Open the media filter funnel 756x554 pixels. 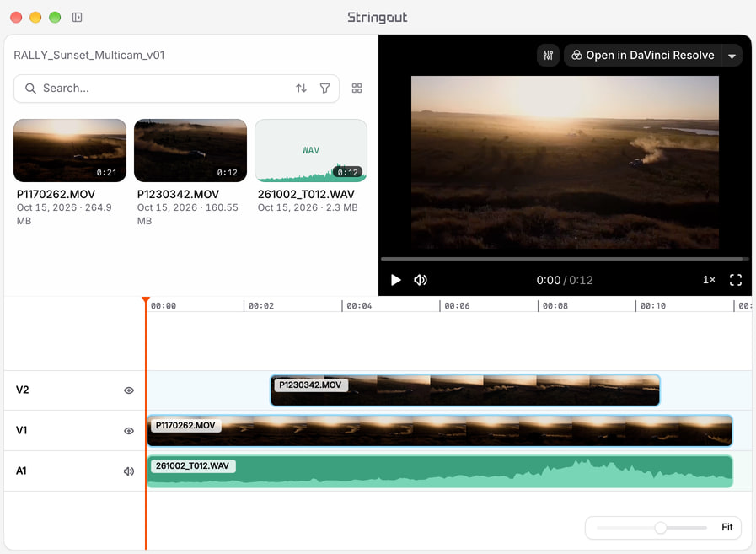point(325,89)
